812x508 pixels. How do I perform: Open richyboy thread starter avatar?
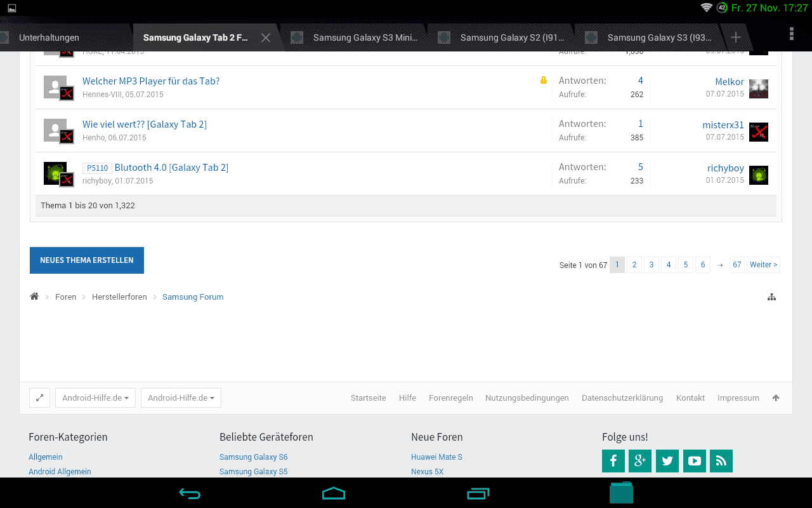[x=55, y=173]
